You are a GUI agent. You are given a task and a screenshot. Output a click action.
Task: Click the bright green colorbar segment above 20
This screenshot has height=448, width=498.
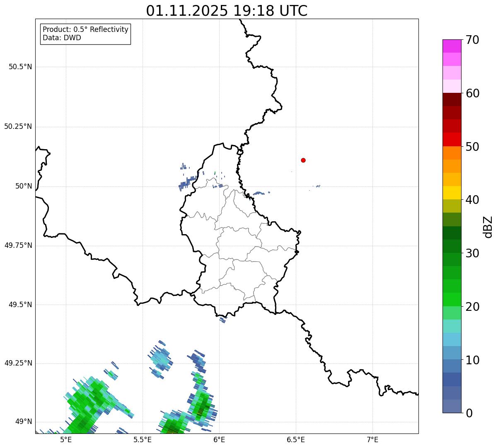coord(452,299)
